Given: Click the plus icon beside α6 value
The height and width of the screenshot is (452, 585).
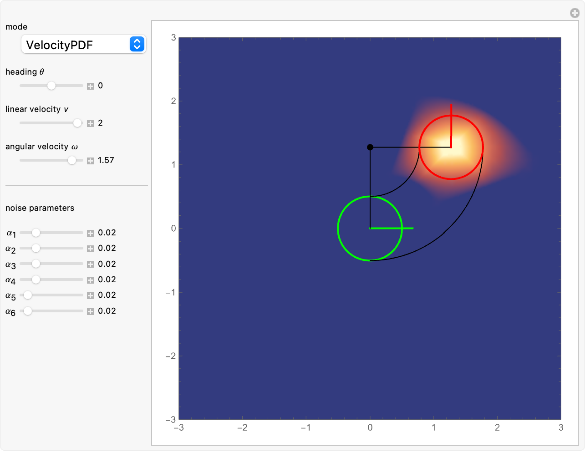Looking at the screenshot, I should point(90,311).
